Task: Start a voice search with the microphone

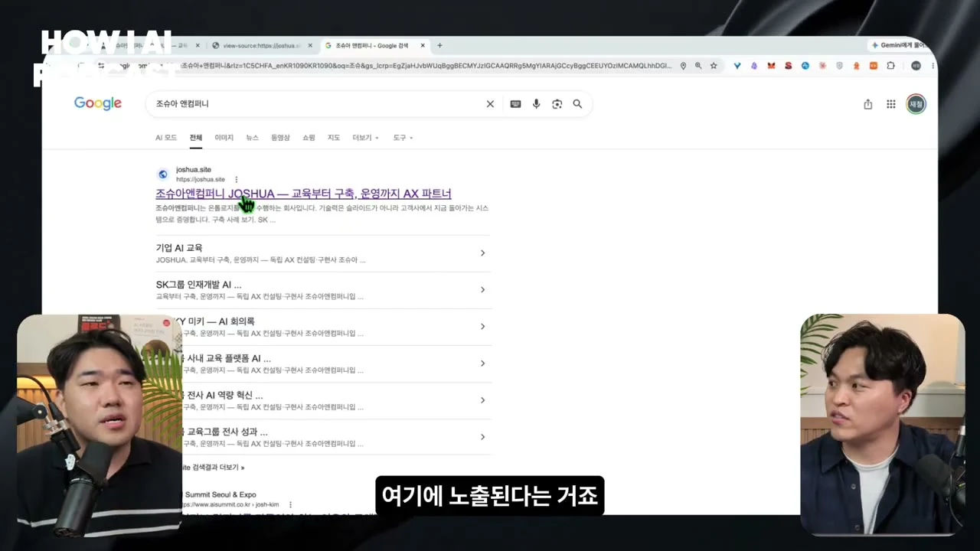Action: click(536, 104)
